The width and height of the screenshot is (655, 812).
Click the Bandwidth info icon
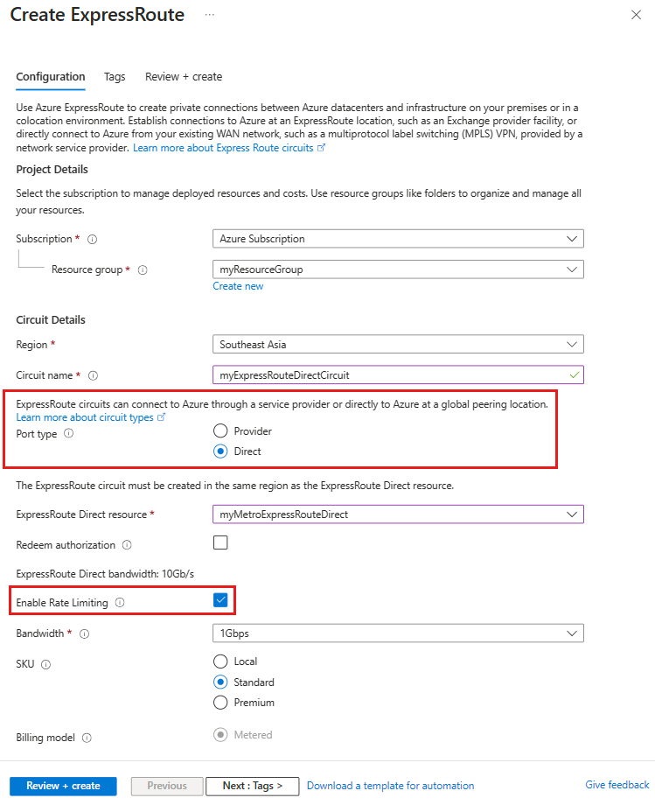point(84,633)
